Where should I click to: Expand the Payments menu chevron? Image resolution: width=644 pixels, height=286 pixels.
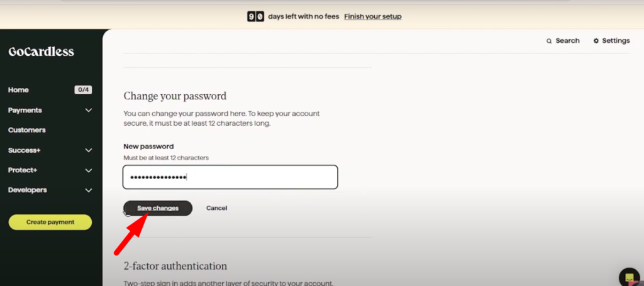point(88,111)
